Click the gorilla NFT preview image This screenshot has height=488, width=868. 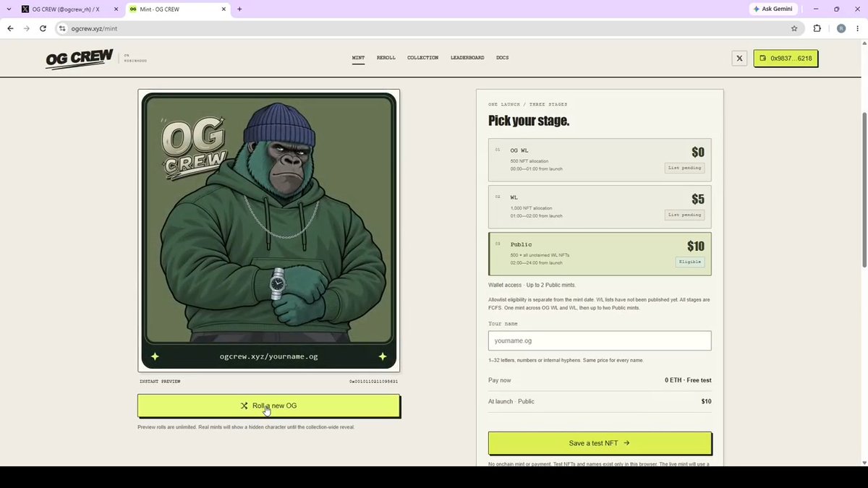click(x=269, y=231)
